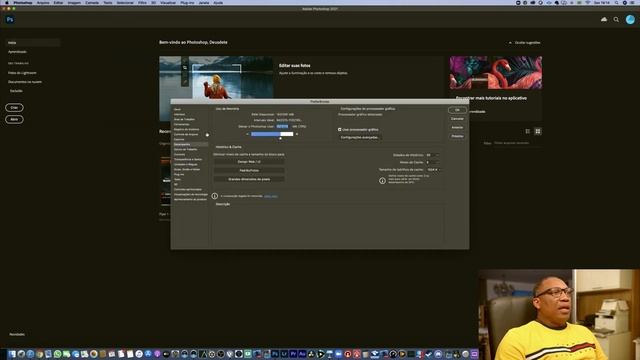Open the search magnifier in Photoshop header
This screenshot has height=360, width=640.
coord(616,20)
